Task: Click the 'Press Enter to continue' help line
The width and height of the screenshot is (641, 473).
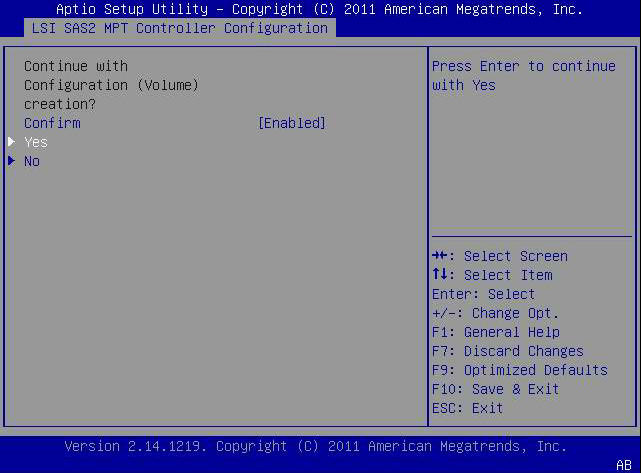Action: [524, 66]
